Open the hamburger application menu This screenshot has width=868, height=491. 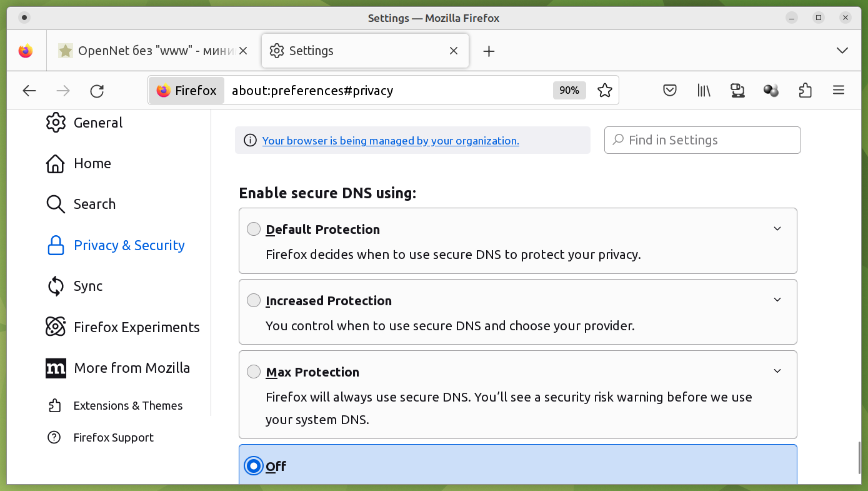click(x=839, y=91)
